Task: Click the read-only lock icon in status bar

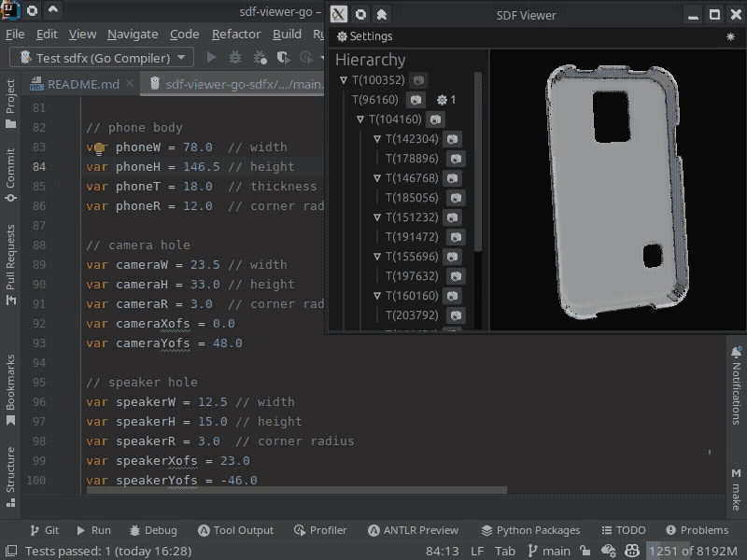Action: pos(585,551)
